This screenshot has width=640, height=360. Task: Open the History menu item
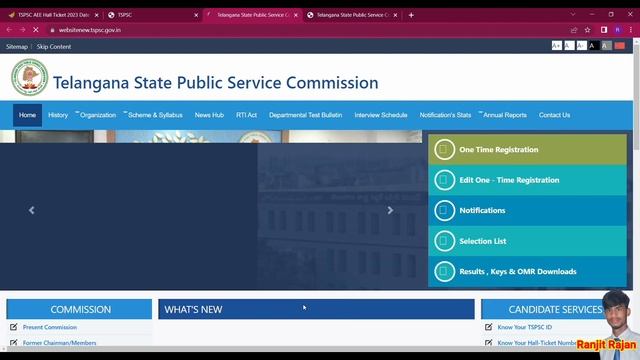(x=58, y=115)
